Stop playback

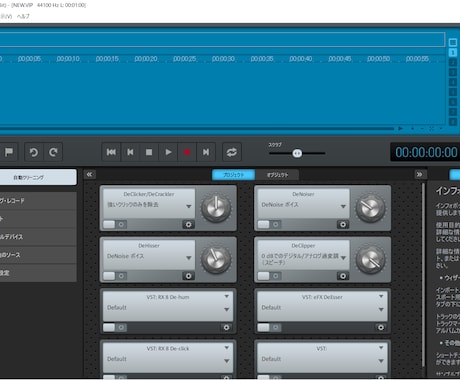[149, 152]
